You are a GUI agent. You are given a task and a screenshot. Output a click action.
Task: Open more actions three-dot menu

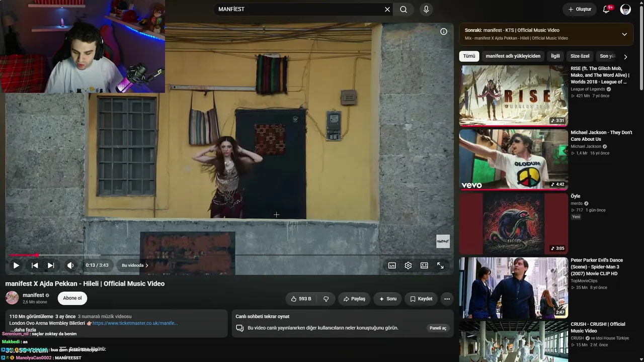tap(447, 299)
